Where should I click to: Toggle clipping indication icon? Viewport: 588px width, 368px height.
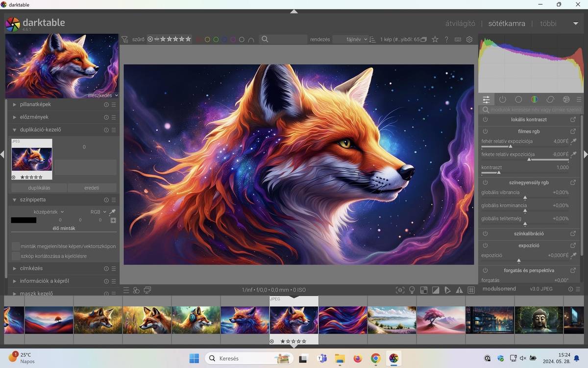click(x=436, y=290)
